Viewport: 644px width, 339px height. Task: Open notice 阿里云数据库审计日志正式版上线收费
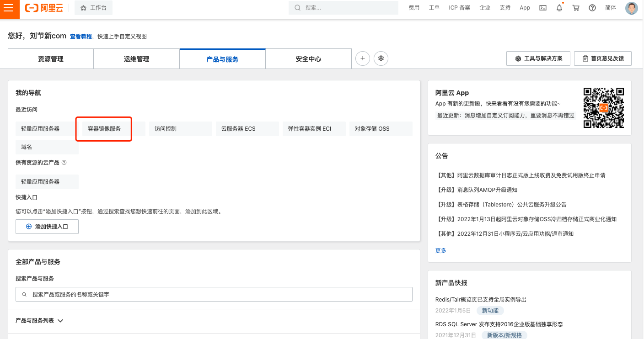521,175
